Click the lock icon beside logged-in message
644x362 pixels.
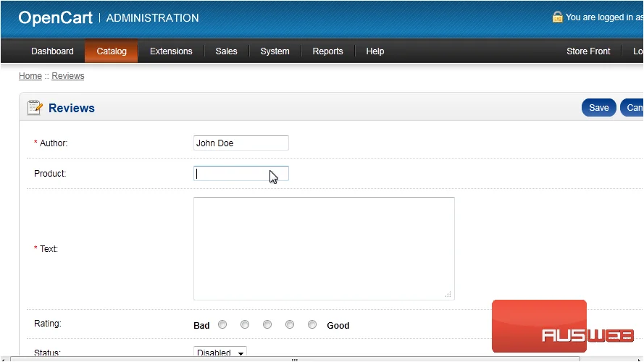[557, 17]
